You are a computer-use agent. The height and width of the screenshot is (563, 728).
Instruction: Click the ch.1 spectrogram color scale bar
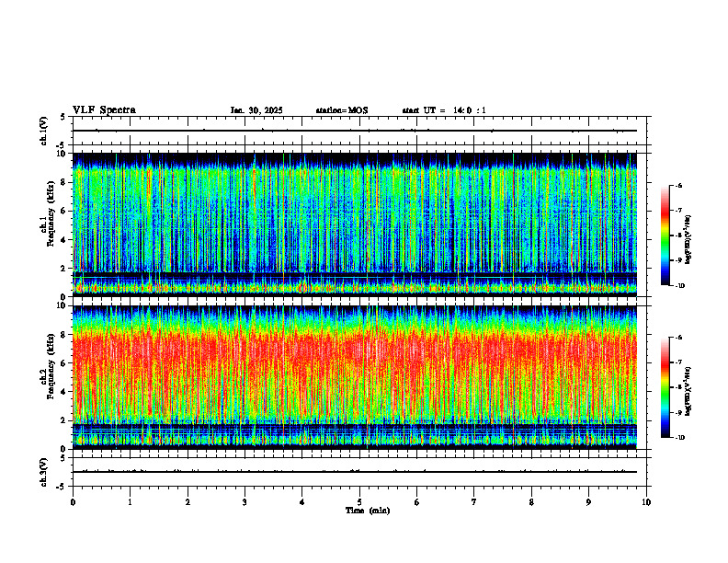pos(665,236)
